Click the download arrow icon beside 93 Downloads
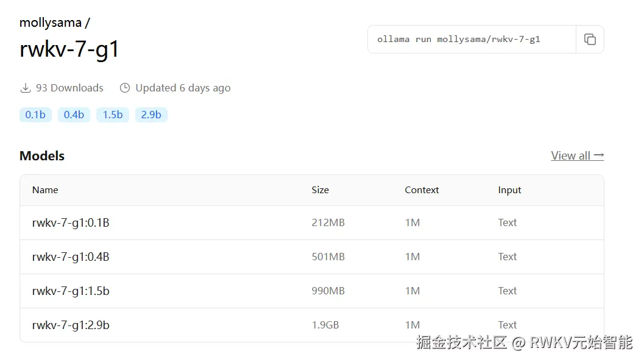The image size is (644, 362). coord(26,88)
